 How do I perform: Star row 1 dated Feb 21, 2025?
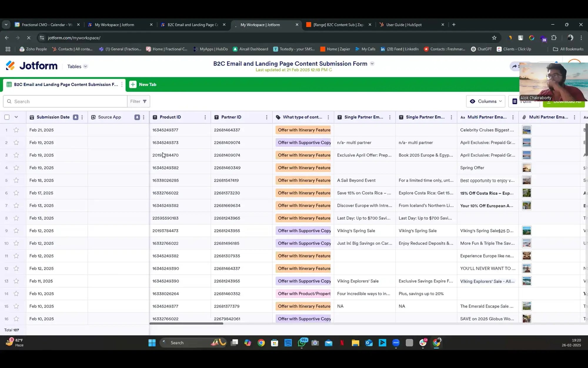(16, 130)
